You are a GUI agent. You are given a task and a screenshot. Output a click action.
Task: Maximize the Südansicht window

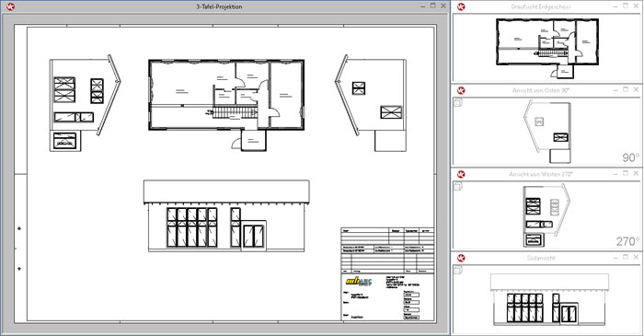[x=626, y=257]
